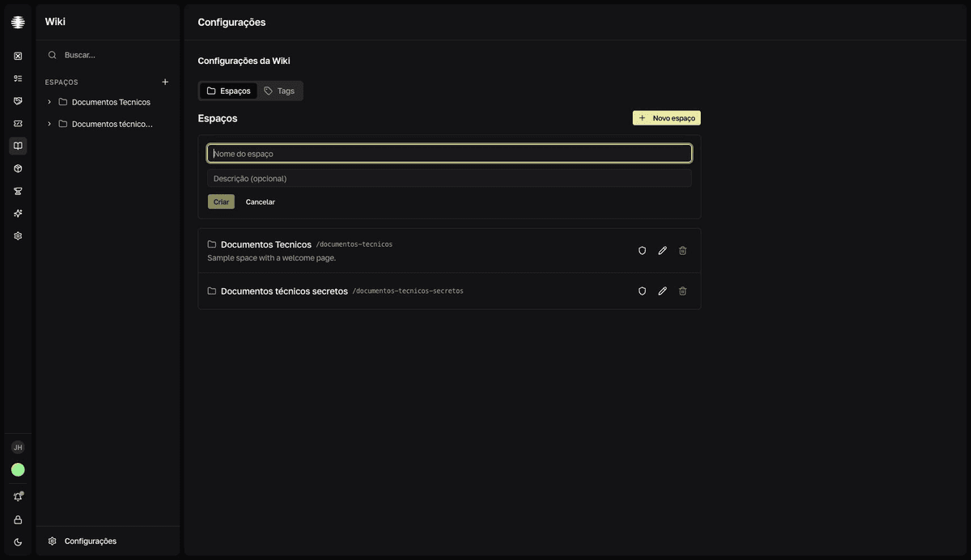Open the task checklist icon in left rail

tap(18, 78)
